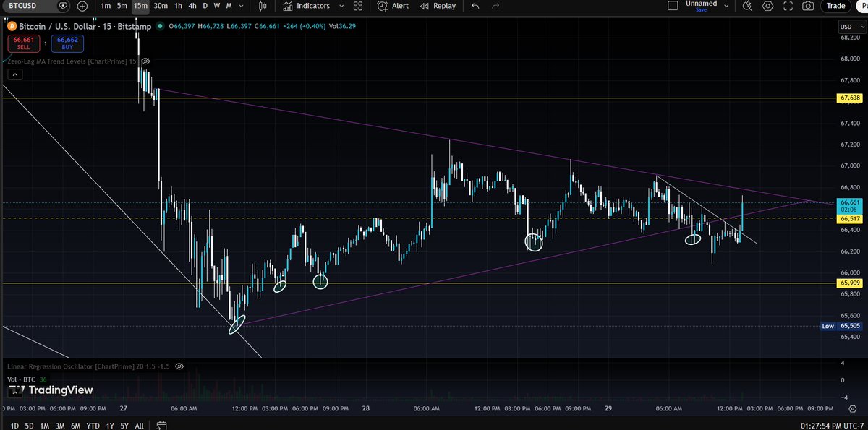Open the quick search magnifier icon
The width and height of the screenshot is (868, 430).
tap(747, 6)
